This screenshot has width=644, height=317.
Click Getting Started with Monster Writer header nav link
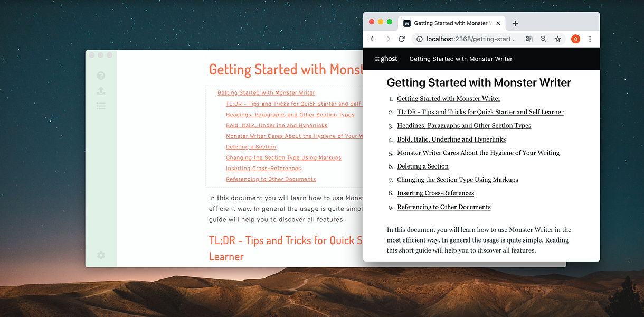pos(461,59)
